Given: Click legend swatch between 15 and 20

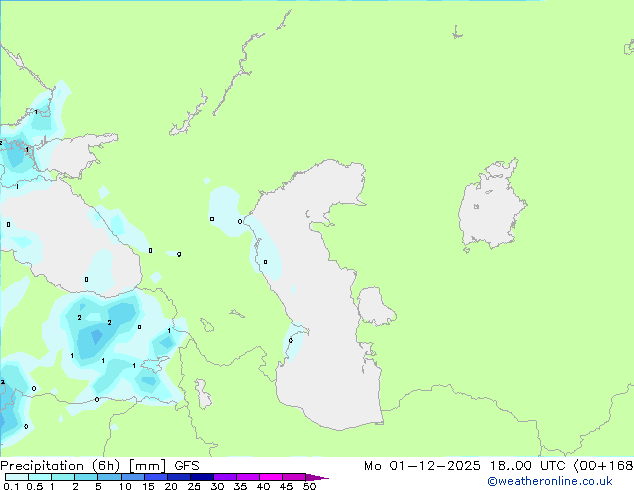Looking at the screenshot, I should click(x=155, y=477).
